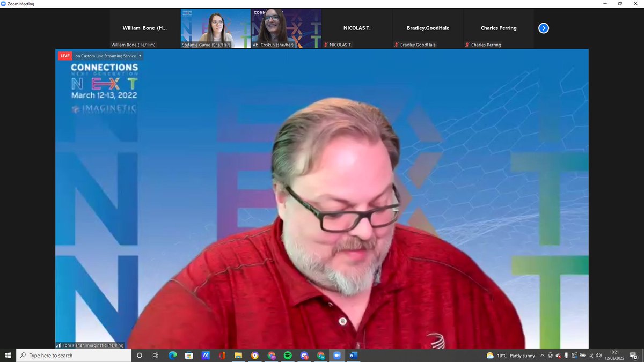Viewport: 644px width, 362px height.
Task: Open the Windows Start menu
Action: (8, 355)
